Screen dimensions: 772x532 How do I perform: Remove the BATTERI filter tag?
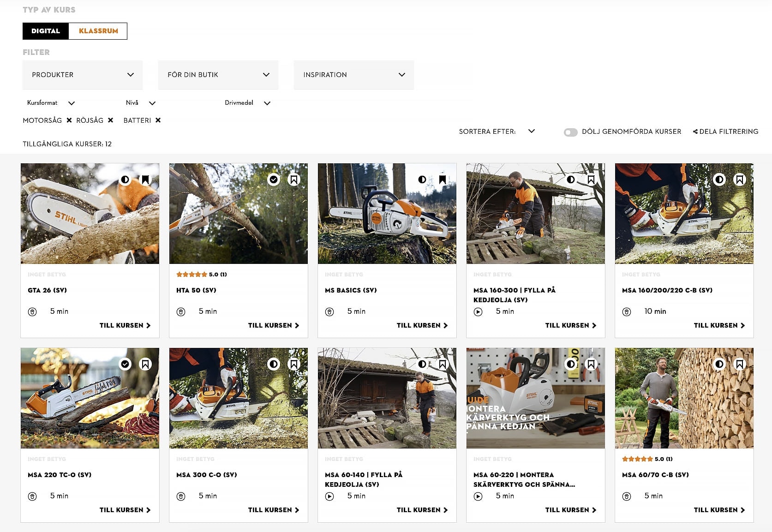pyautogui.click(x=158, y=120)
